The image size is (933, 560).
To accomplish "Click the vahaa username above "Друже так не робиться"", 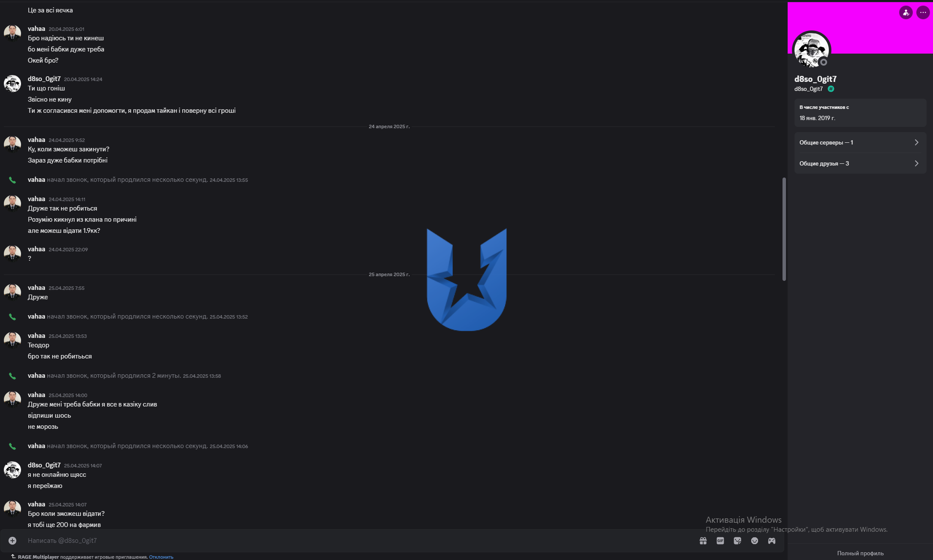I will (36, 199).
